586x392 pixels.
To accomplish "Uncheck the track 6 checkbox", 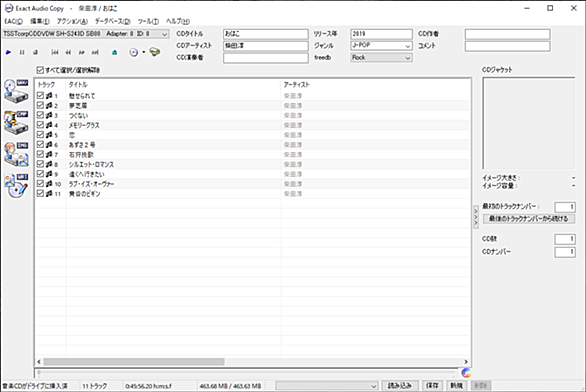I will coord(40,145).
